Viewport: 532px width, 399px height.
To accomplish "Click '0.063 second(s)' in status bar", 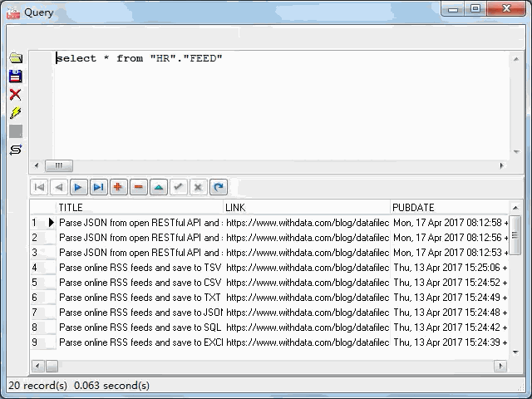I will tap(111, 386).
